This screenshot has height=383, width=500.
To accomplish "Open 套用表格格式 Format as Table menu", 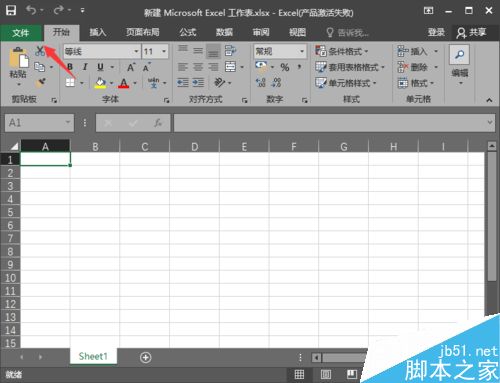I will [350, 67].
